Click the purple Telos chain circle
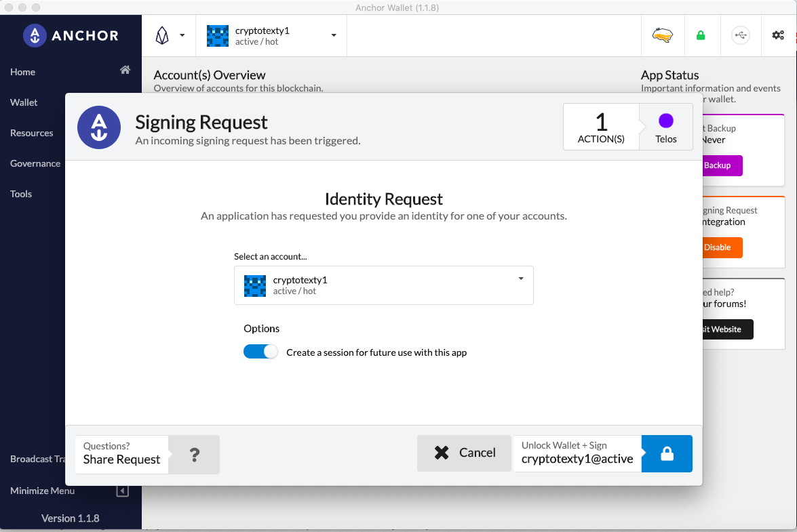 (x=666, y=121)
